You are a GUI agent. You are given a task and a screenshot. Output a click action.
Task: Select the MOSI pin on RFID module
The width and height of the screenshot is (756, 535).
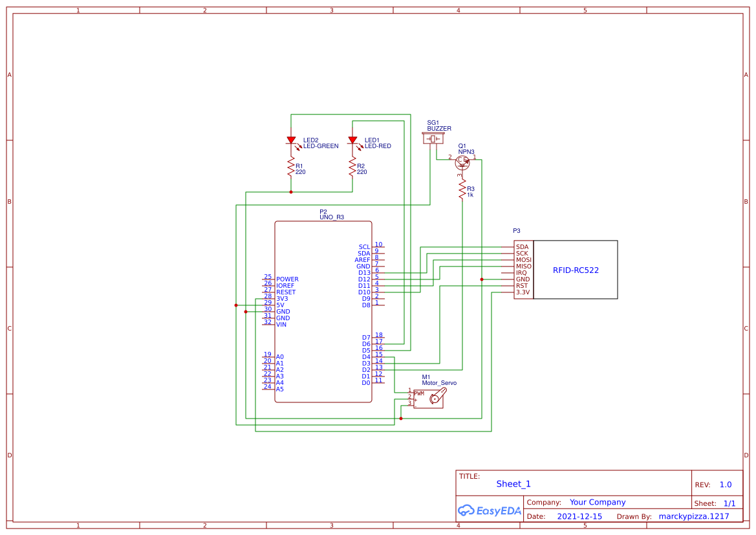(x=524, y=260)
